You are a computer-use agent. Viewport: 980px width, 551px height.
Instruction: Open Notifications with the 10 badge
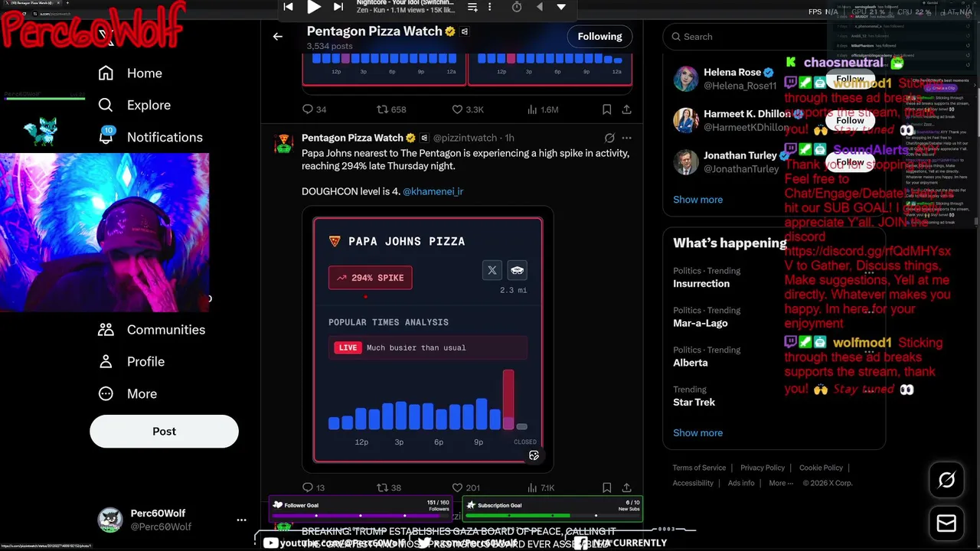150,137
